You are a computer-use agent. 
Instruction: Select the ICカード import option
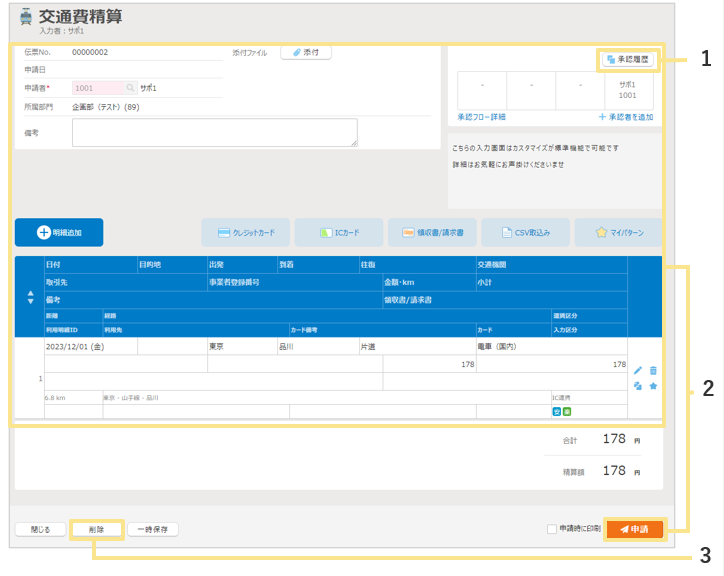coord(339,232)
